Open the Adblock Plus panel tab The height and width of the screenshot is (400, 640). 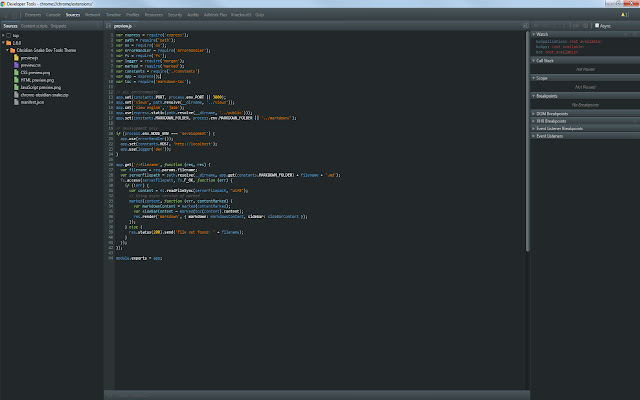coord(215,15)
